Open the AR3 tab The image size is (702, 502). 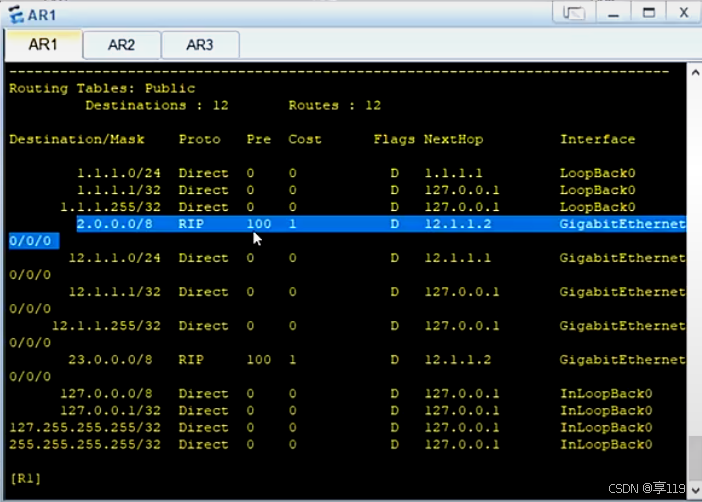[200, 45]
